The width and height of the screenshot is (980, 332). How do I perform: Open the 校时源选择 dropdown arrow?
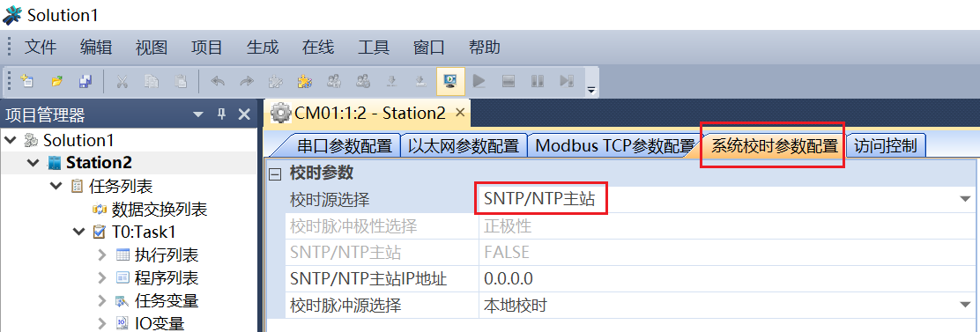[x=966, y=200]
